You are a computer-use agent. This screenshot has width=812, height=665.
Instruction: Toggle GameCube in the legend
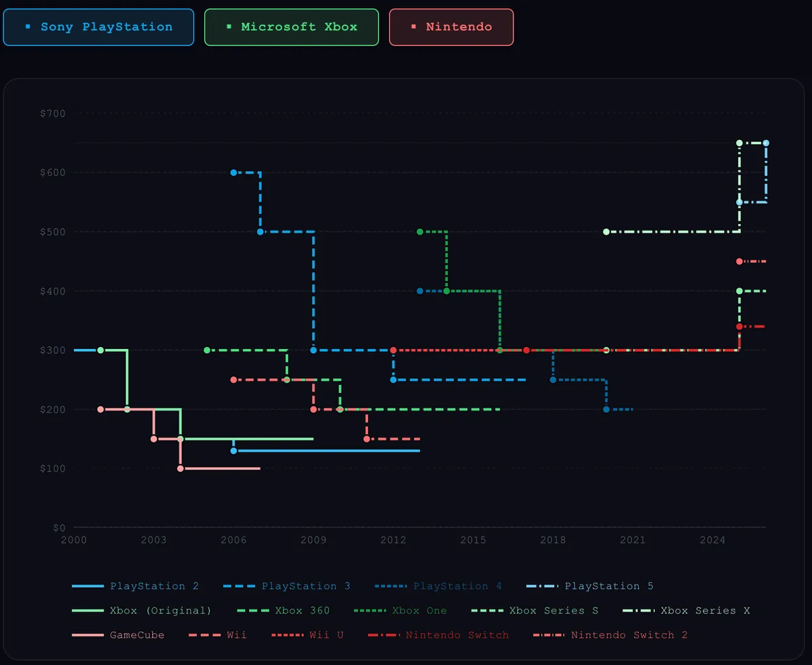(x=118, y=635)
